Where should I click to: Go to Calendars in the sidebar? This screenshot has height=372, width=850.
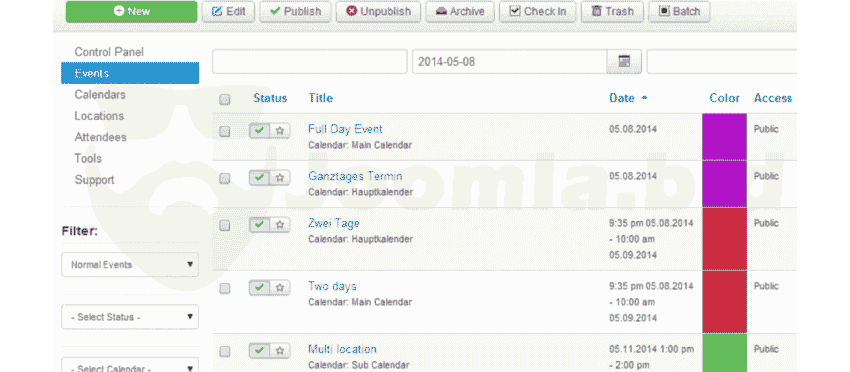(x=100, y=94)
